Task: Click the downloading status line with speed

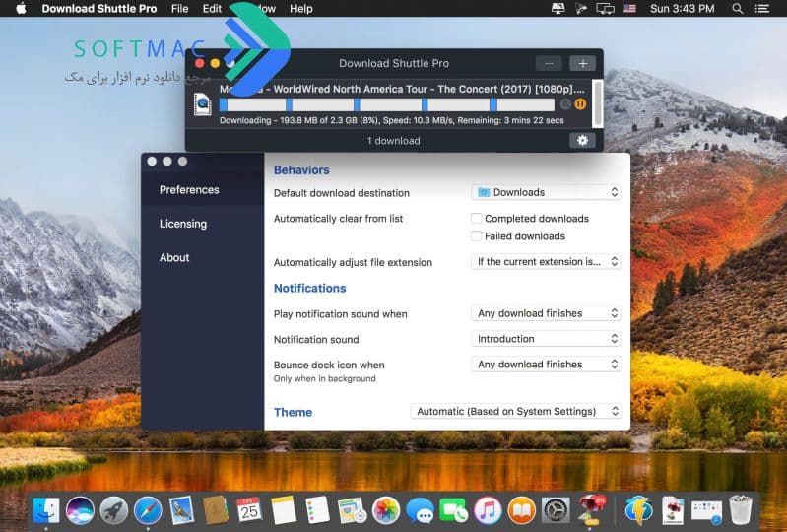Action: (x=391, y=120)
